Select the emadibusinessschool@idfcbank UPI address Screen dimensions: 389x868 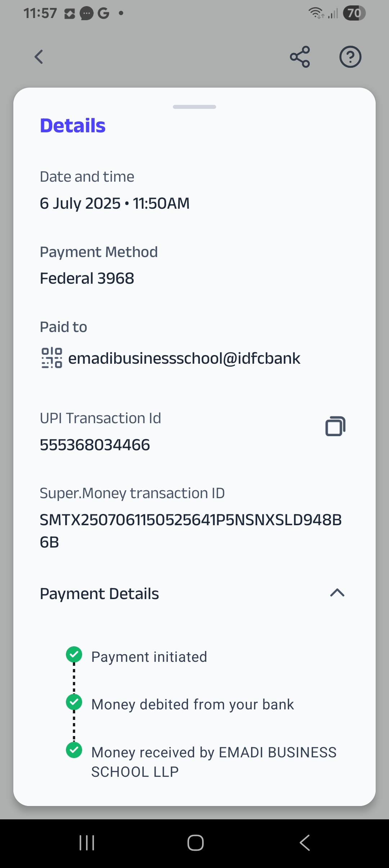pos(184,358)
